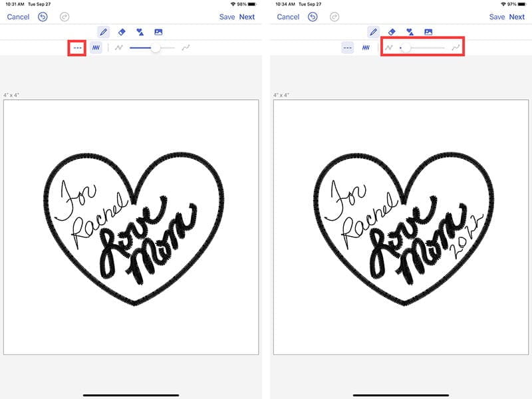This screenshot has height=399, width=532.
Task: Click the shapes icon in right screen
Action: point(410,31)
